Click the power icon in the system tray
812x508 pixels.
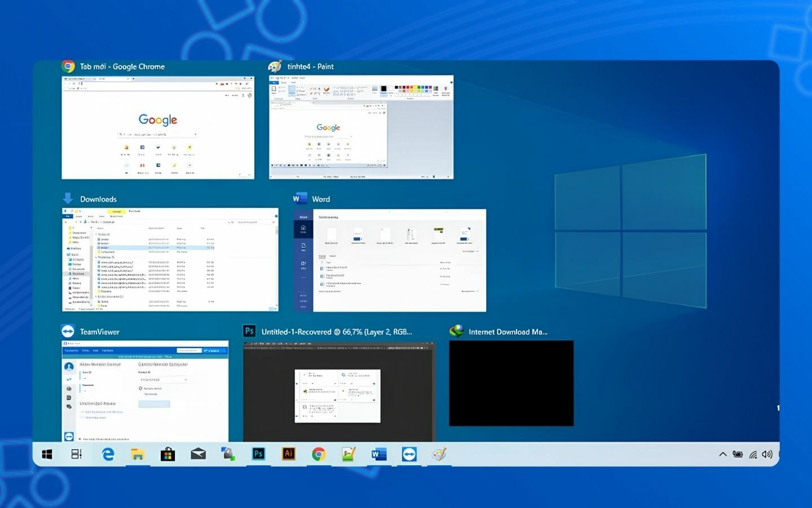tap(738, 454)
